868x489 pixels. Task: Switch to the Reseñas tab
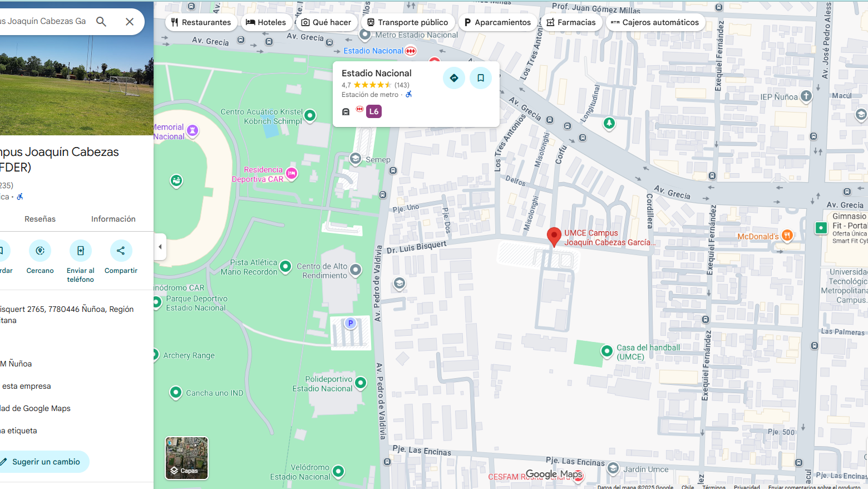[x=40, y=219]
